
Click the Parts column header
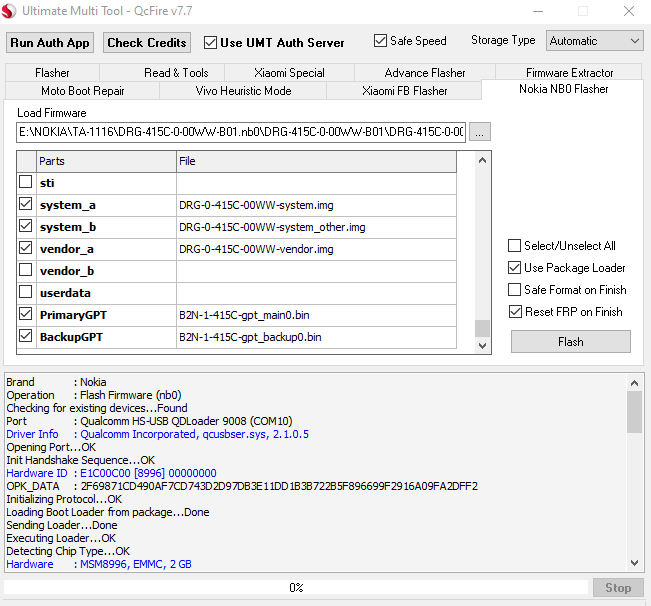click(x=106, y=161)
